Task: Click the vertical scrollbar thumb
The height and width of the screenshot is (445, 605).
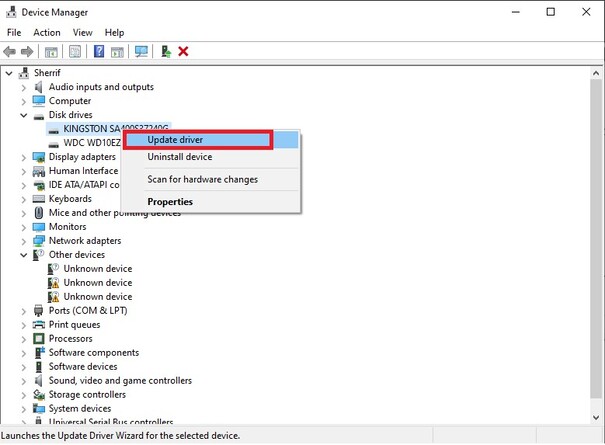Action: click(596, 239)
